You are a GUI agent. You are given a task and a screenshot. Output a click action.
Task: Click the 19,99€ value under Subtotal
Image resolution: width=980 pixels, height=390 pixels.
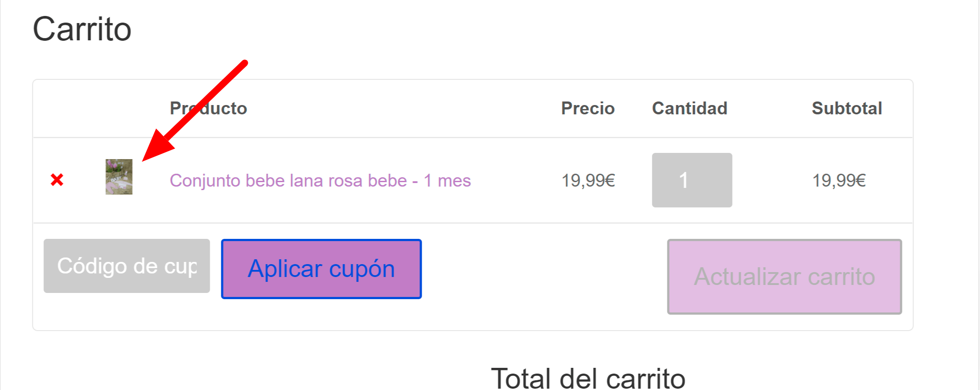tap(839, 180)
